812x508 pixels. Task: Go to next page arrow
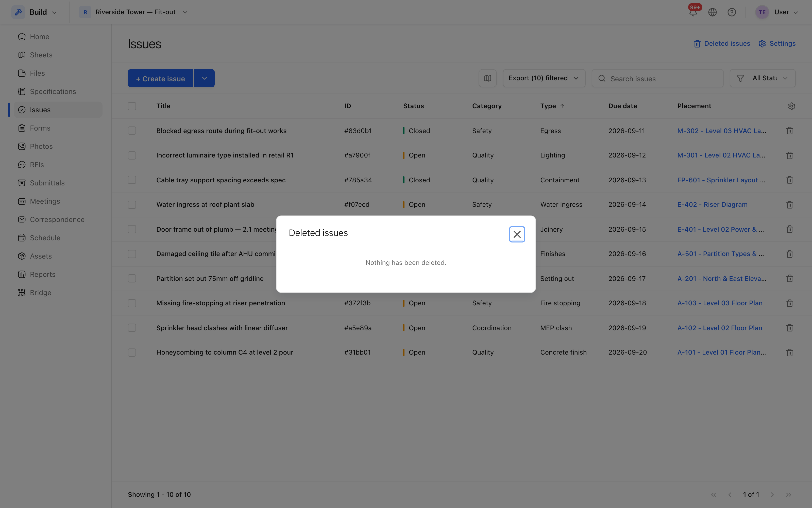772,495
